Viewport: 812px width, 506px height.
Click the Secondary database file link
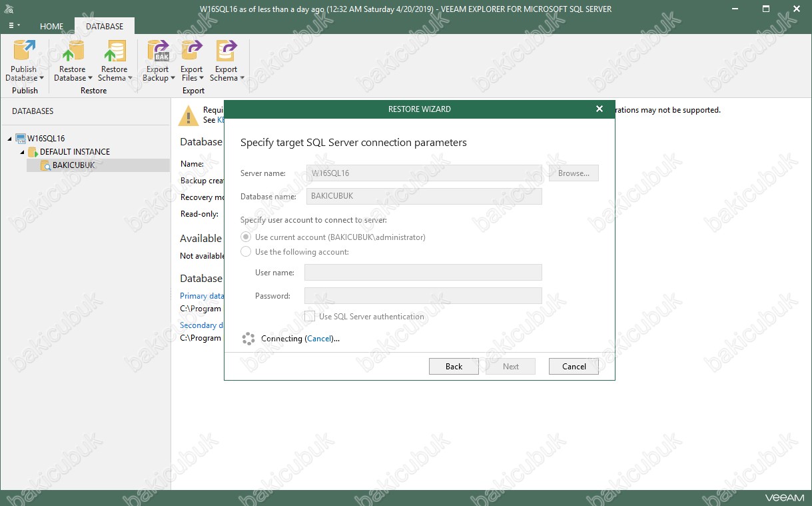[202, 325]
